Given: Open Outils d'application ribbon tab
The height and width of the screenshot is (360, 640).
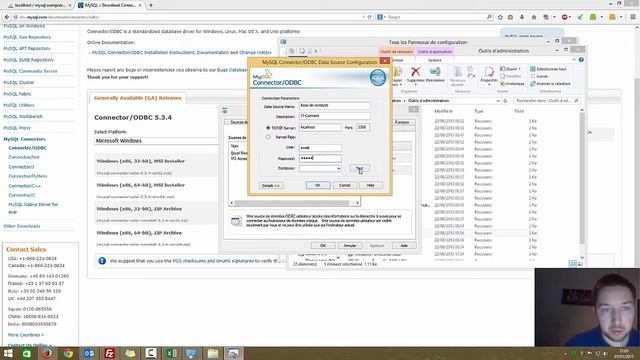Looking at the screenshot, I should click(435, 52).
